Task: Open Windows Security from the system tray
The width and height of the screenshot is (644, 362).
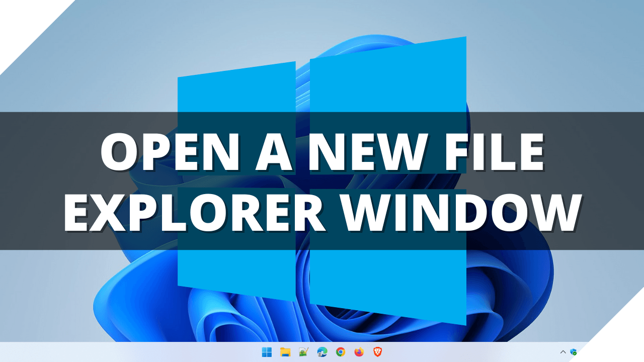Action: point(573,351)
